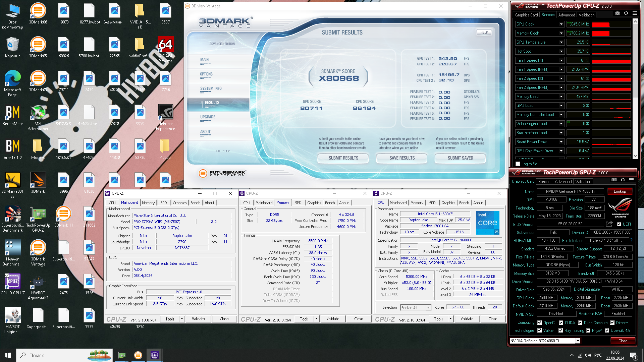Open GeForce Experience desktop icon
This screenshot has height=362, width=644.
point(165,117)
